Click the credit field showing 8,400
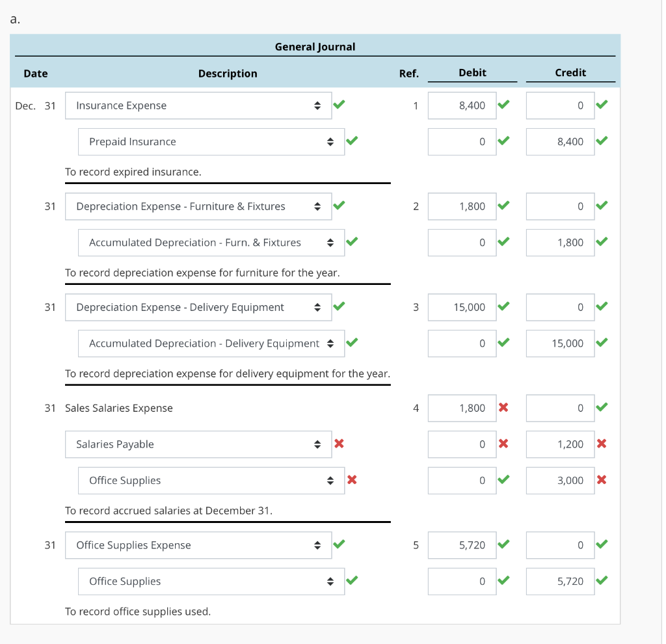 (x=561, y=141)
